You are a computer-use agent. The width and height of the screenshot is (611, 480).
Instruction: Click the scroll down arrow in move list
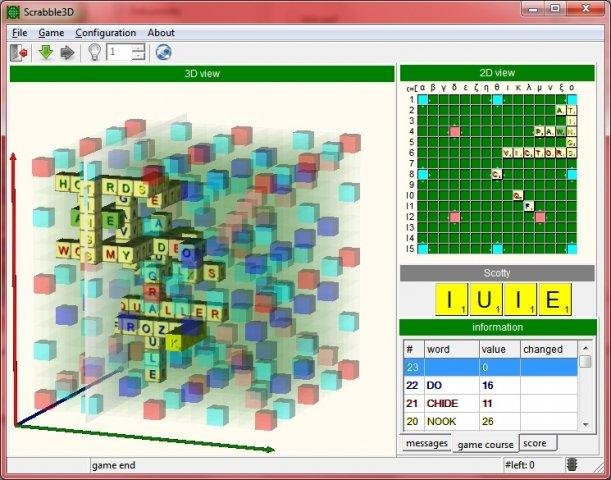(585, 424)
